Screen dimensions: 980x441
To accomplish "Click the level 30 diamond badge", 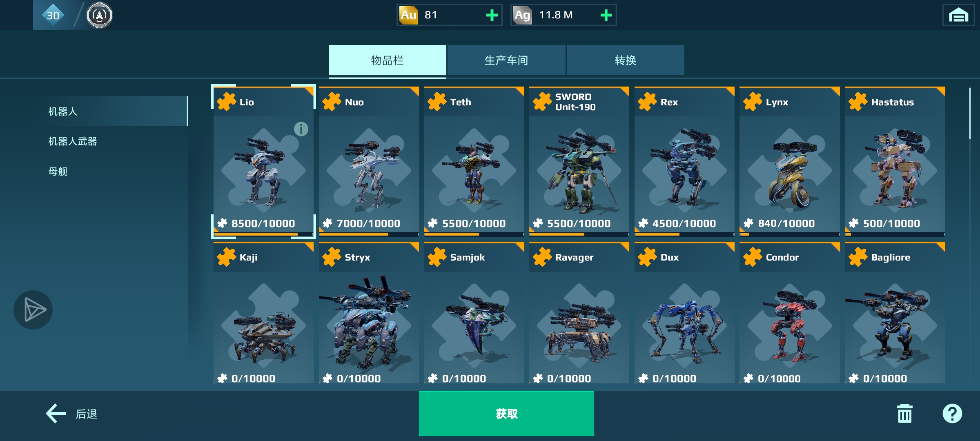I will click(53, 16).
